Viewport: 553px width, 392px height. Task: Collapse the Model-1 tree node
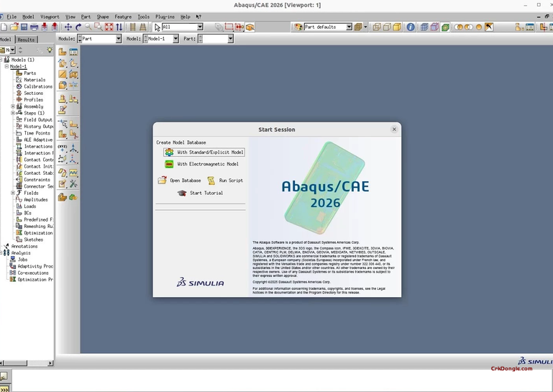[6, 66]
